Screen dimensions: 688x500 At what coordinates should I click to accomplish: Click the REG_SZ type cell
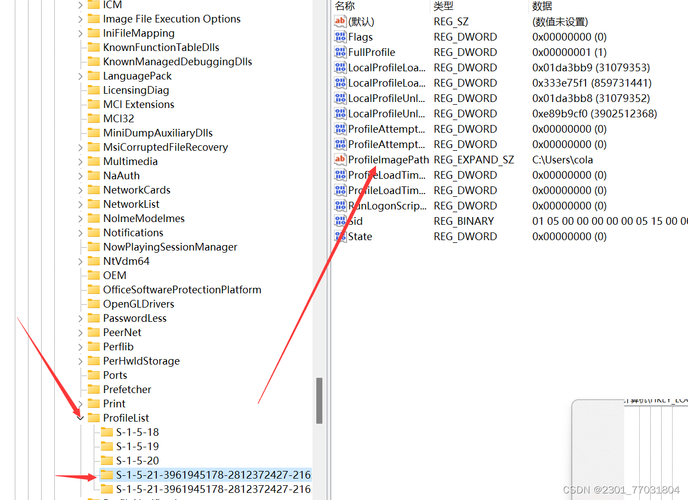click(451, 21)
